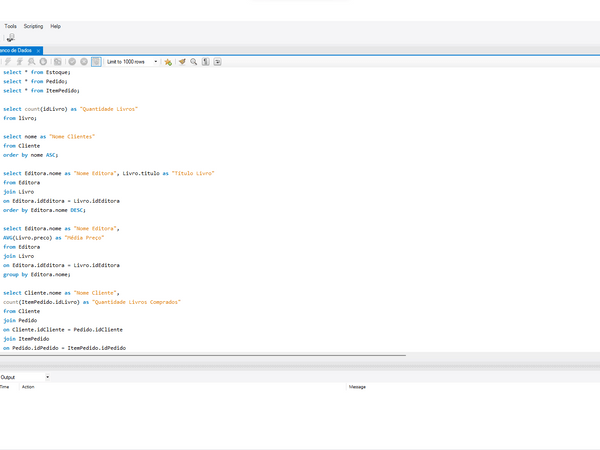Open the find magnifier tool
Viewport: 600px width, 450px height.
(x=193, y=61)
